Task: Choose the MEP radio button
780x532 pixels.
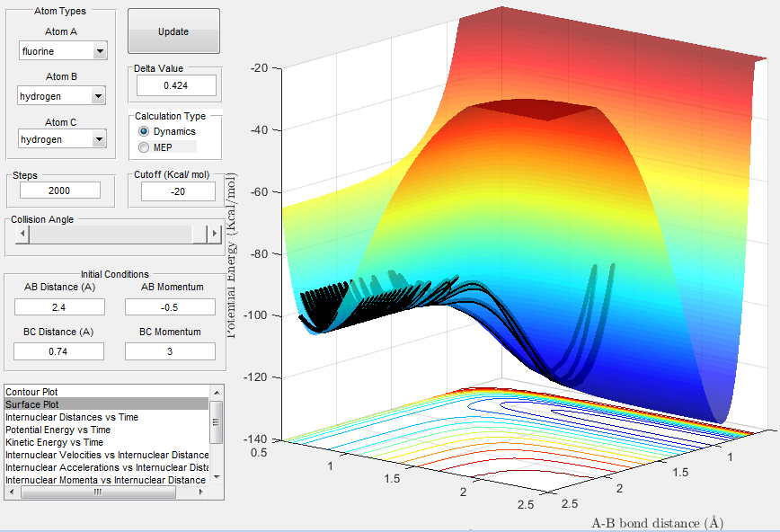Action: point(144,146)
